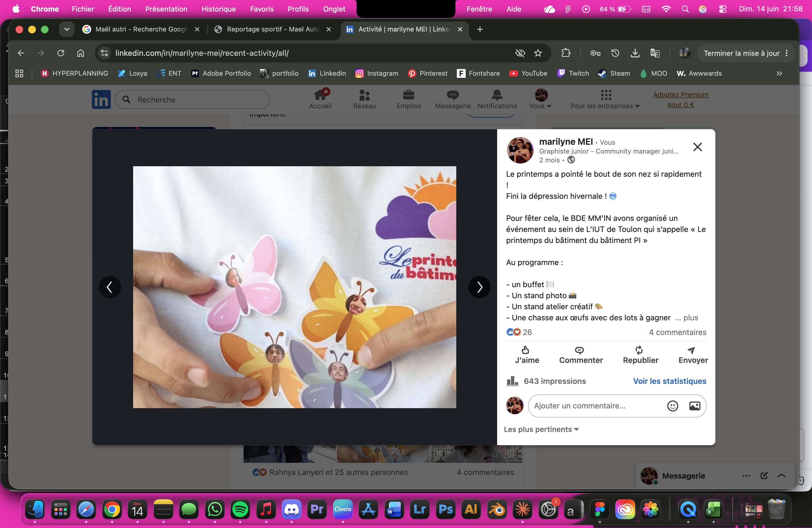
Task: Click the LinkedIn logo
Action: 101,99
